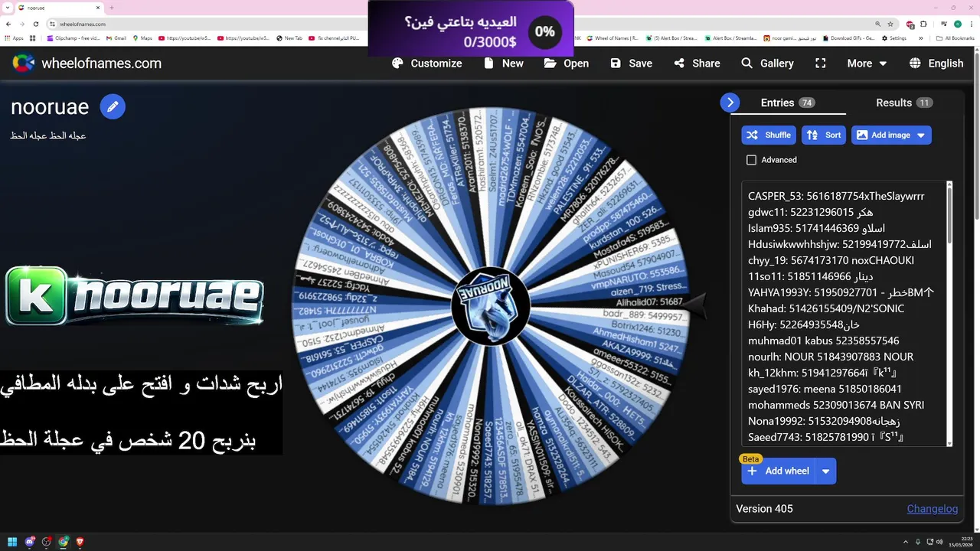The height and width of the screenshot is (551, 980).
Task: Select entry line 'Khahad: 51426155409/N2'SONIC'
Action: click(826, 308)
